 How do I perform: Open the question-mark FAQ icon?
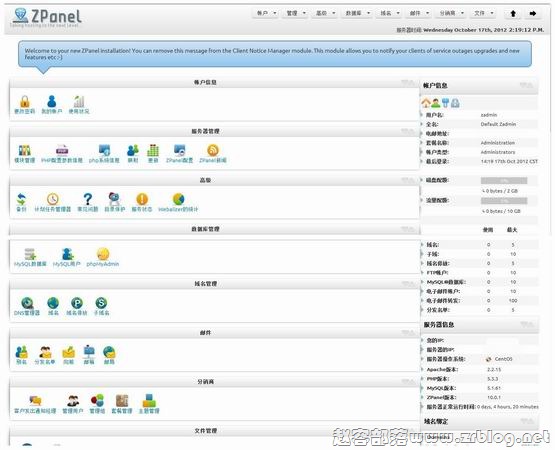[x=88, y=199]
